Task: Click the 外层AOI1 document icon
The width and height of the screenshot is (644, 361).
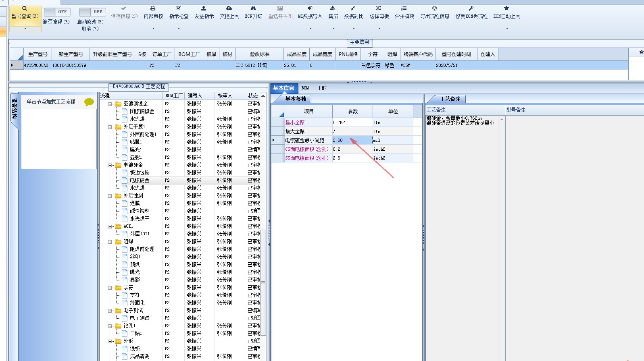Action: [125, 234]
